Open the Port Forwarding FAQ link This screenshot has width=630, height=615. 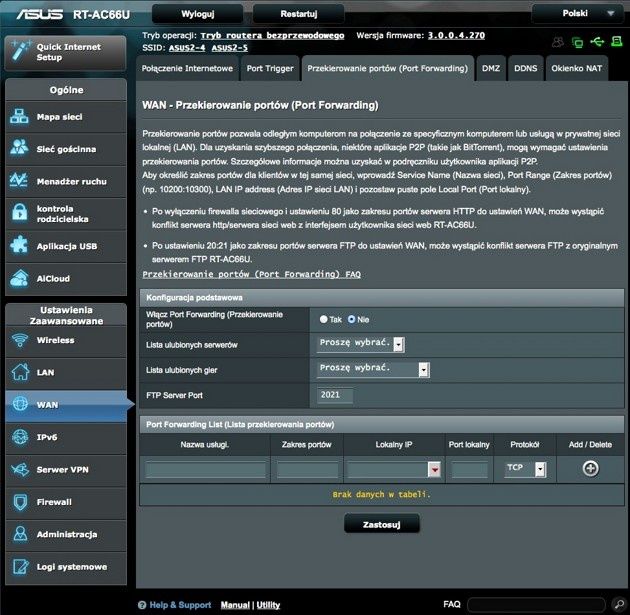[x=252, y=274]
